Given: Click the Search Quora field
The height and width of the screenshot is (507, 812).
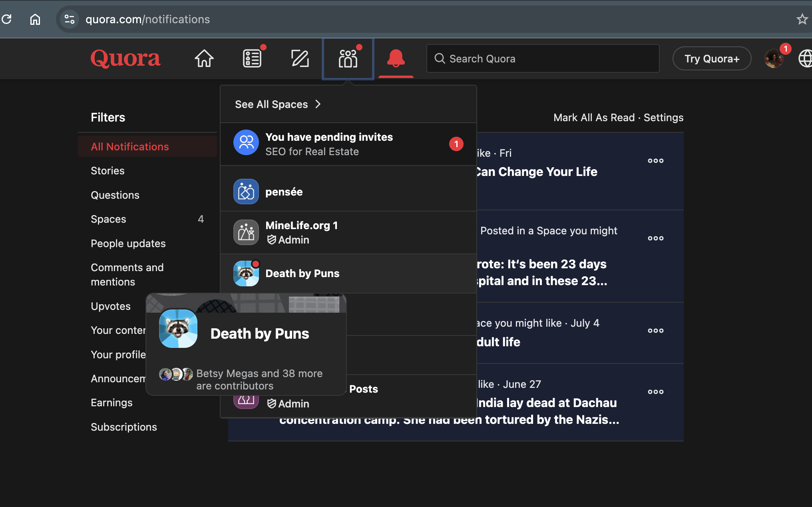Looking at the screenshot, I should pyautogui.click(x=543, y=58).
